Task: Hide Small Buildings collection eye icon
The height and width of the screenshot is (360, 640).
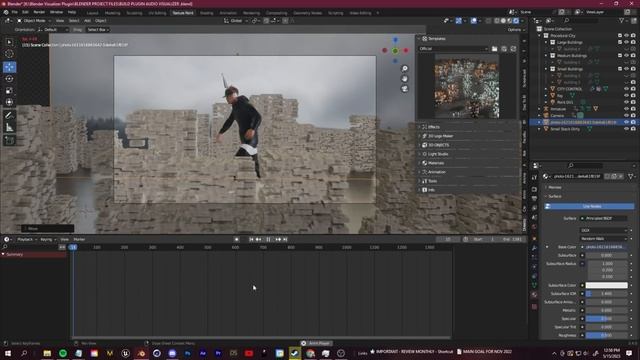Action: 627,69
